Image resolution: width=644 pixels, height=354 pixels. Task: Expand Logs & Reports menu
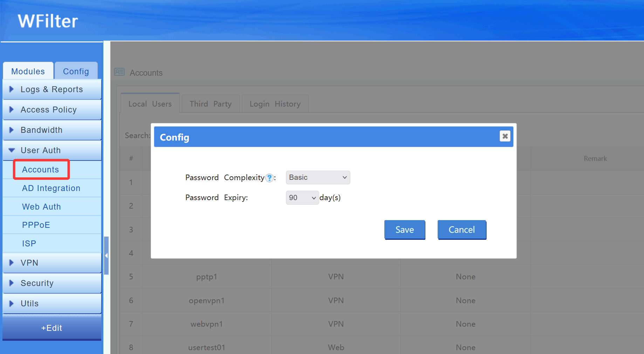coord(52,89)
